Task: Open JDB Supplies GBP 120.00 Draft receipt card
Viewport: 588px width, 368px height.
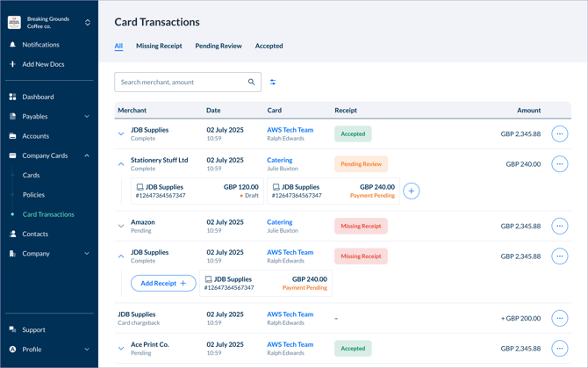Action: click(x=197, y=191)
